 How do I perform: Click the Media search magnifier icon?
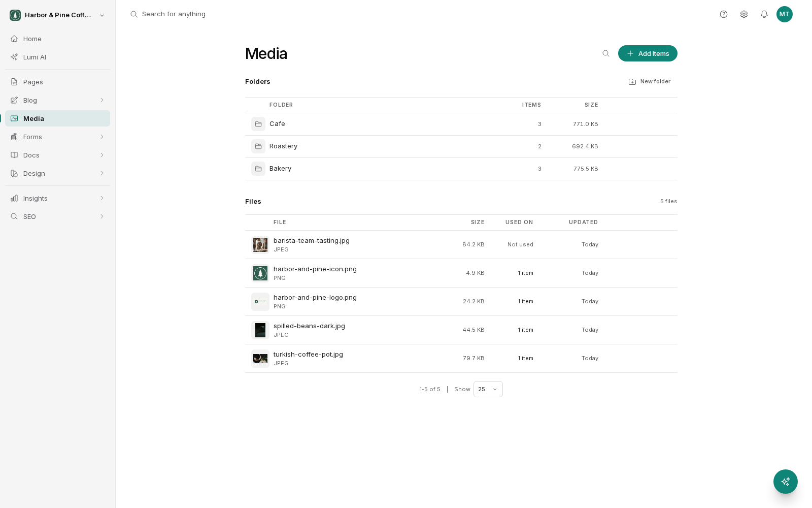(x=606, y=53)
